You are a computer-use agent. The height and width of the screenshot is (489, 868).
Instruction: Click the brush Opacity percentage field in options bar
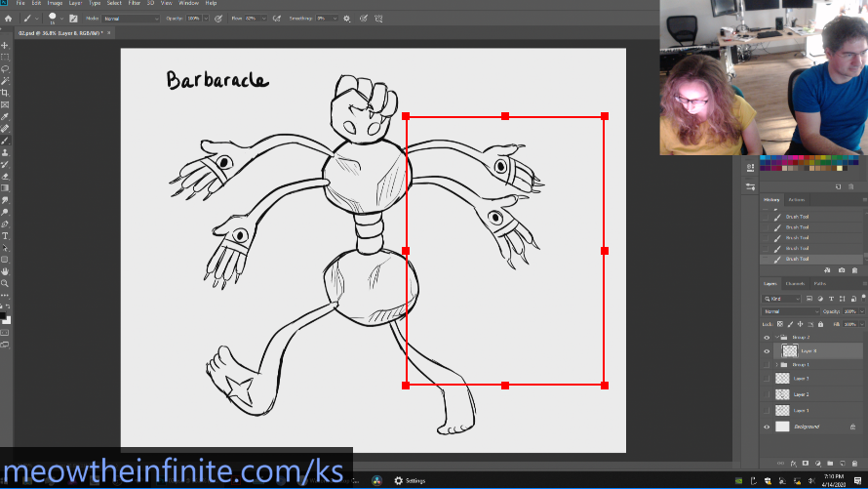click(x=193, y=19)
